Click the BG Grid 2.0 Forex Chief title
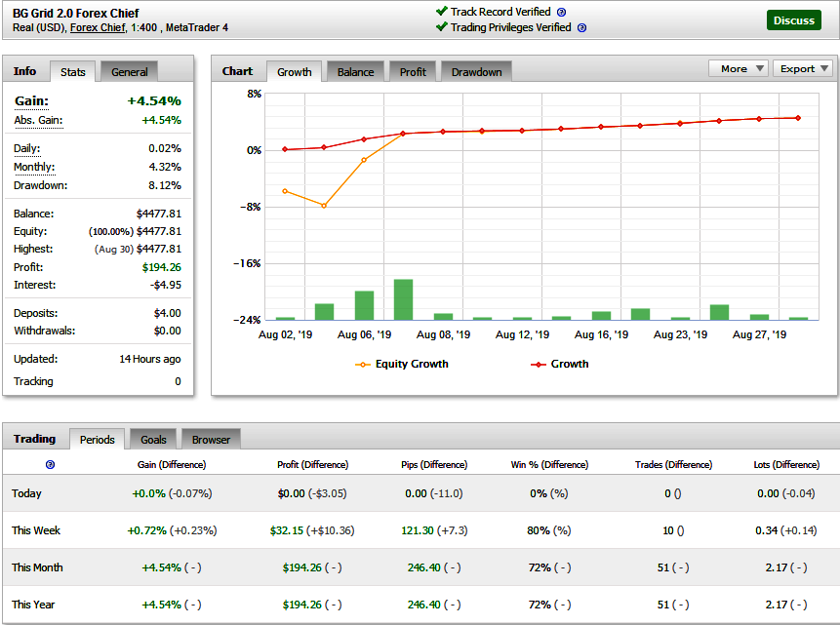The image size is (840, 625). click(x=75, y=13)
